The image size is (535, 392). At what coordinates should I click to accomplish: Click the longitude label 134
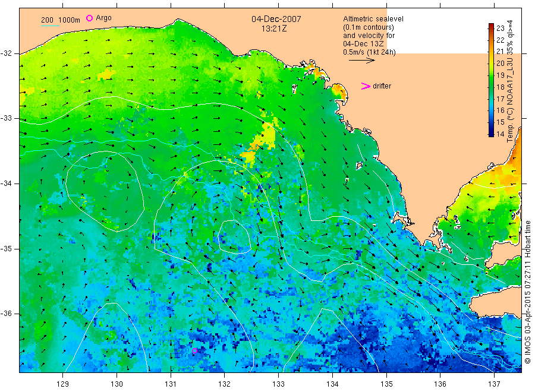click(332, 384)
